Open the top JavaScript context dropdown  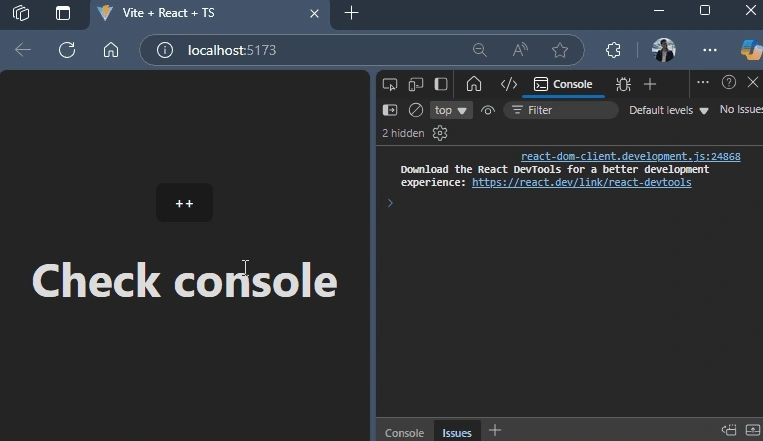451,110
